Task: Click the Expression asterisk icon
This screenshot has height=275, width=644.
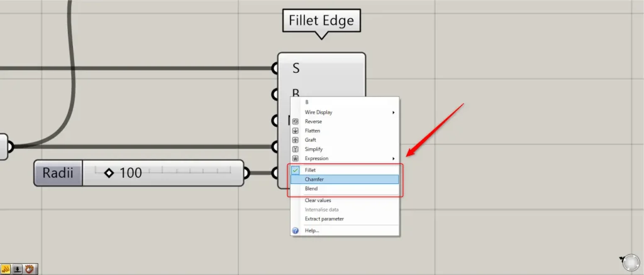Action: point(296,159)
